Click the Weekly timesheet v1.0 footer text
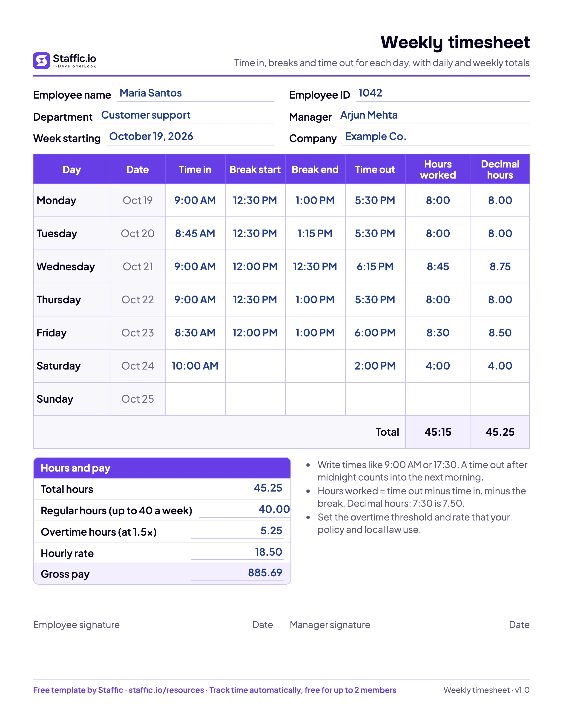 tap(486, 690)
